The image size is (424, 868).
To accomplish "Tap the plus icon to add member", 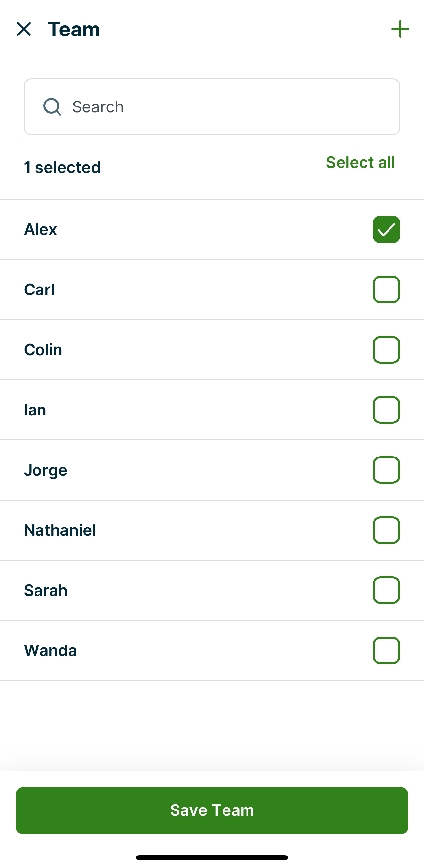I will tap(400, 29).
